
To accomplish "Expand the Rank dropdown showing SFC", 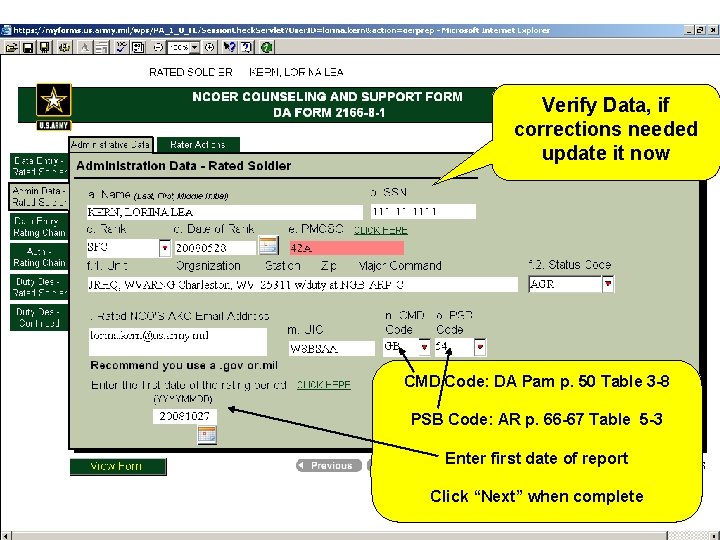I will click(x=165, y=248).
